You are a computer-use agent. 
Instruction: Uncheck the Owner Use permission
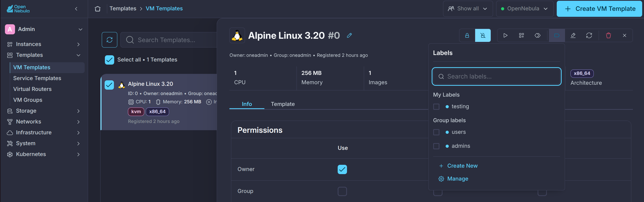pyautogui.click(x=342, y=169)
